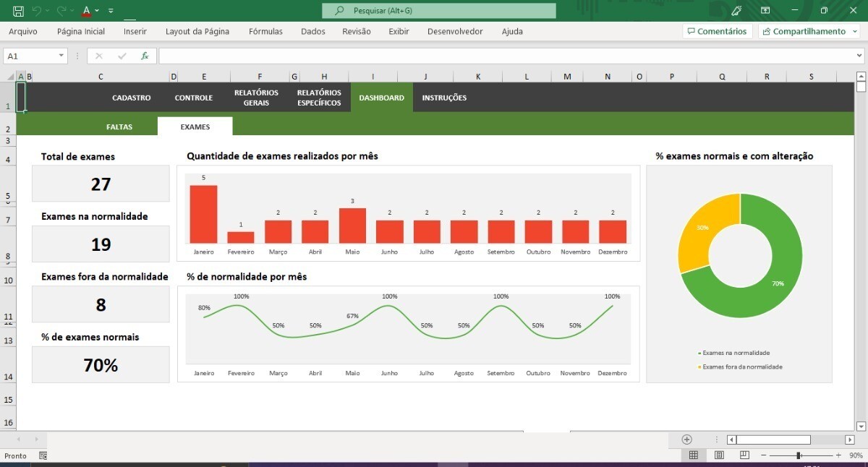Click the Insert Function fx icon

pyautogui.click(x=145, y=56)
